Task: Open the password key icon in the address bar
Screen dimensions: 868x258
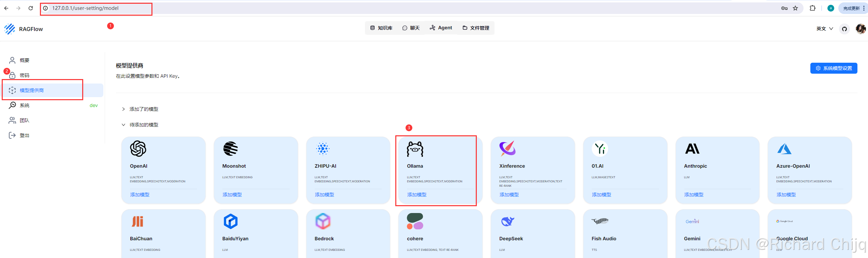Action: pyautogui.click(x=784, y=8)
